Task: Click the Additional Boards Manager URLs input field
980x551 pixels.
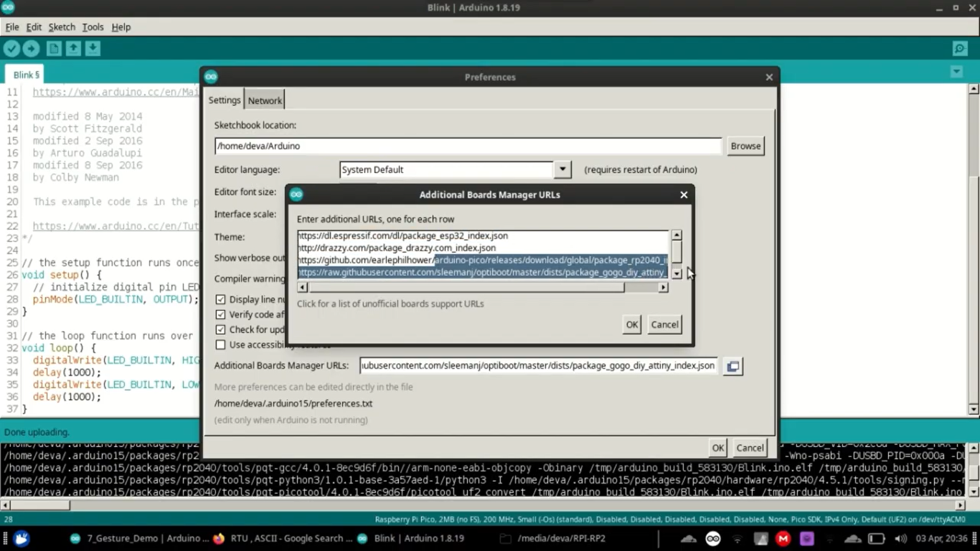Action: click(538, 366)
